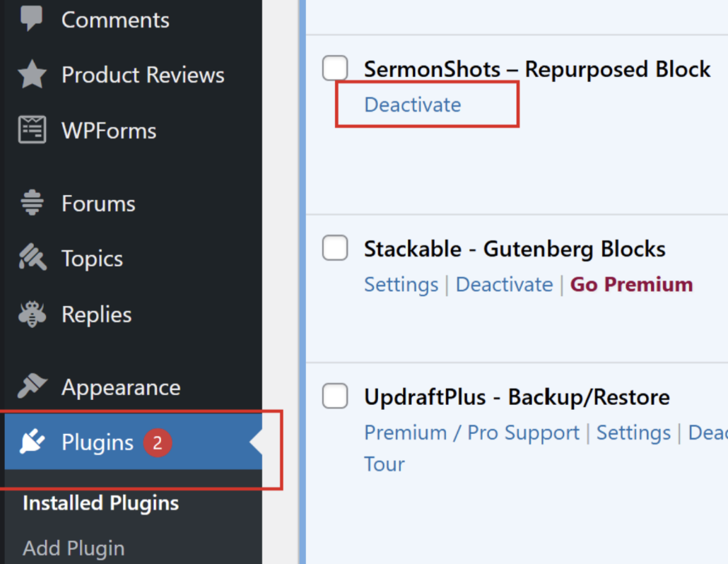This screenshot has width=728, height=564.
Task: Open the Installed Plugins submenu item
Action: point(100,503)
